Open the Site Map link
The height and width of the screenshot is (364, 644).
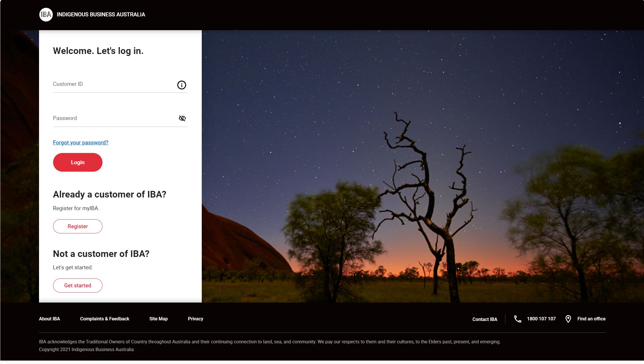tap(158, 319)
